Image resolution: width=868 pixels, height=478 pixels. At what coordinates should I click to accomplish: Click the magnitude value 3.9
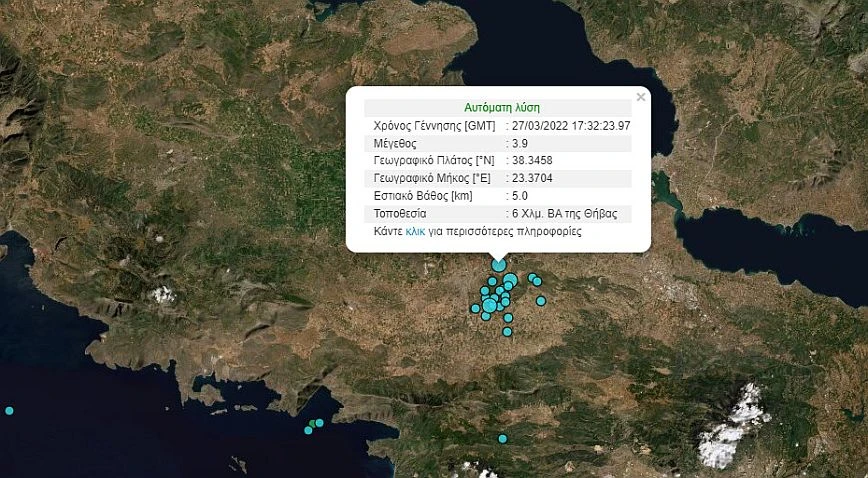pyautogui.click(x=522, y=143)
